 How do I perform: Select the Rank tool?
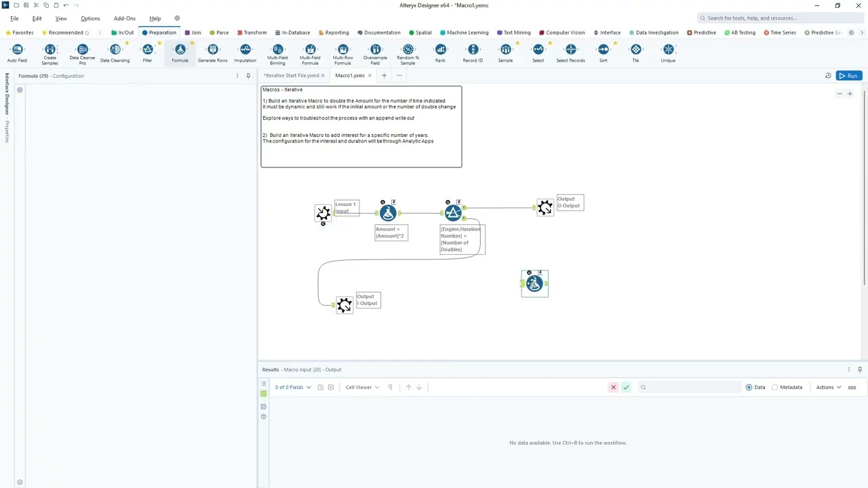(x=440, y=54)
